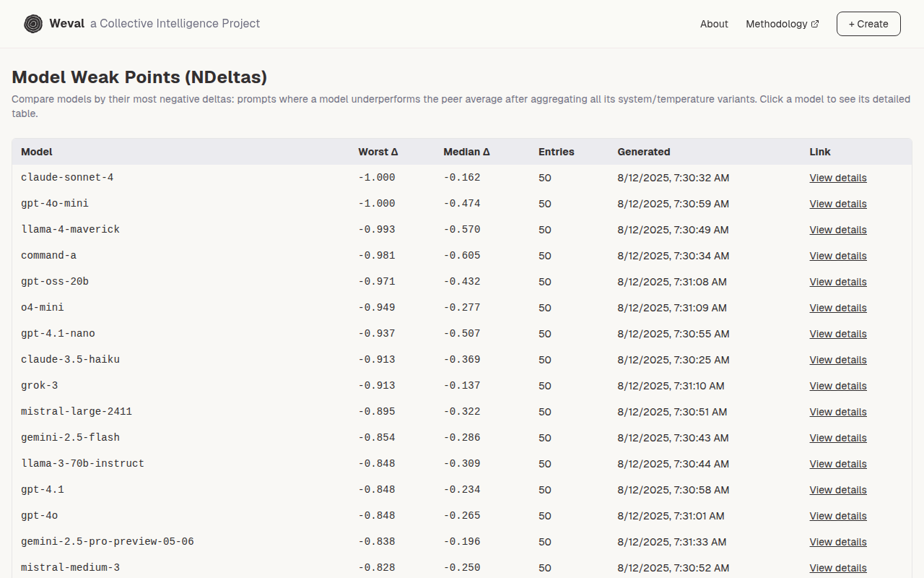Select the mistral-medium-3 model name
The width and height of the screenshot is (924, 578).
coord(70,568)
